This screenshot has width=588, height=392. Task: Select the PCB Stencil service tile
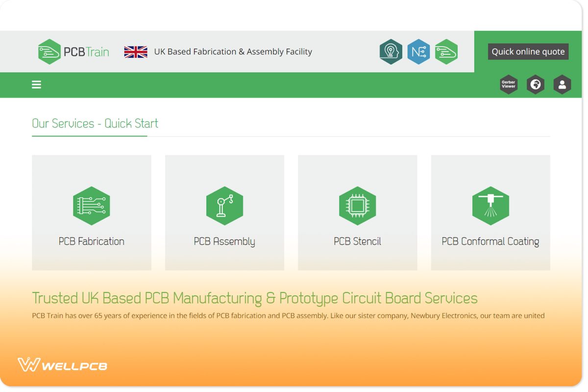(x=357, y=212)
